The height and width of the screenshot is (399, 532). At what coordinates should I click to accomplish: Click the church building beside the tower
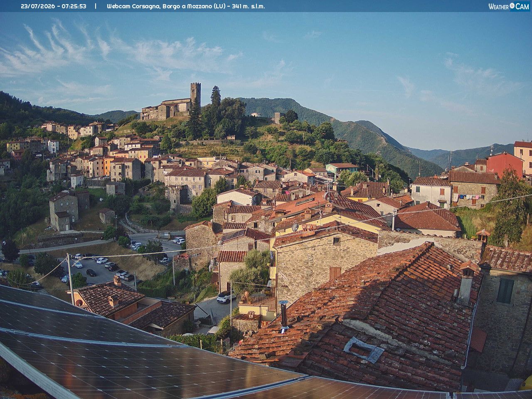[x=166, y=109]
